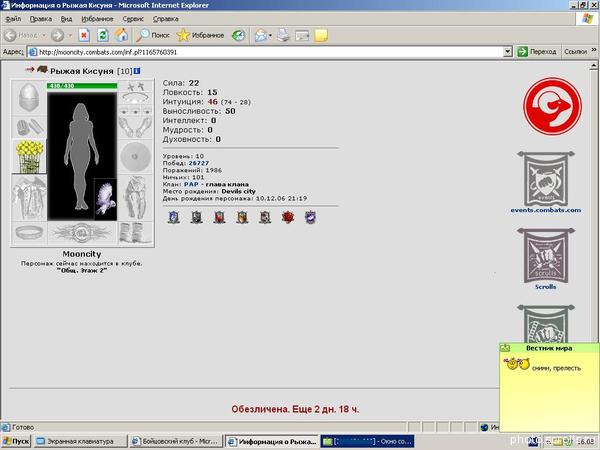Open the Избранное menu
The height and width of the screenshot is (450, 600).
pos(97,19)
